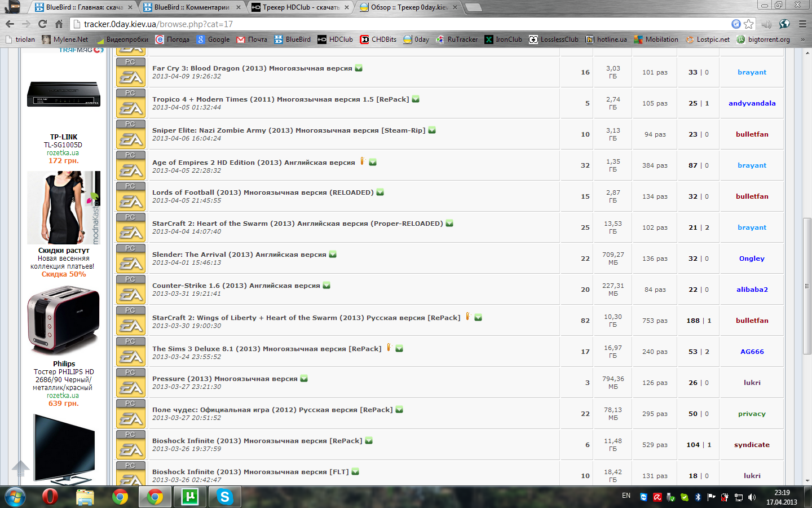View uploader andyvandala profile
This screenshot has width=812, height=508.
coord(752,103)
